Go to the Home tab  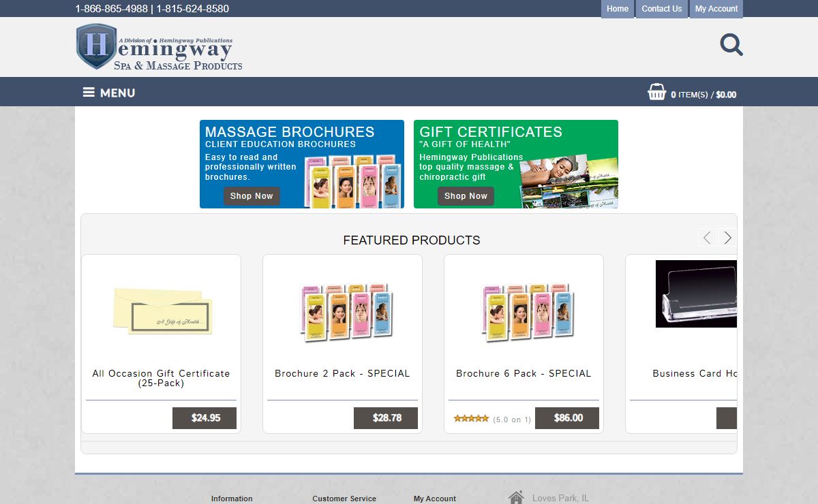618,9
